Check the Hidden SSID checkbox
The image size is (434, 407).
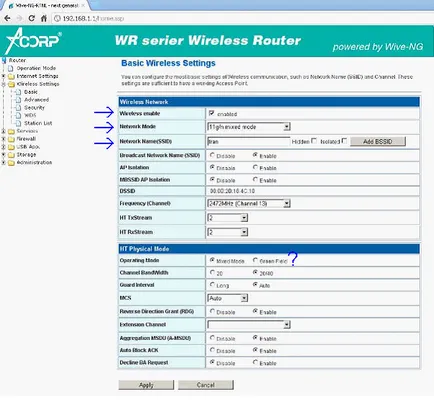(314, 141)
